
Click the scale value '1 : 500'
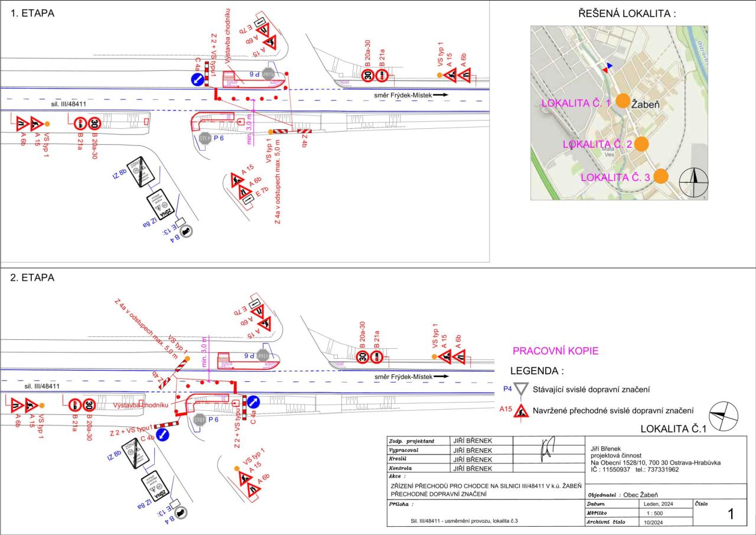point(654,514)
